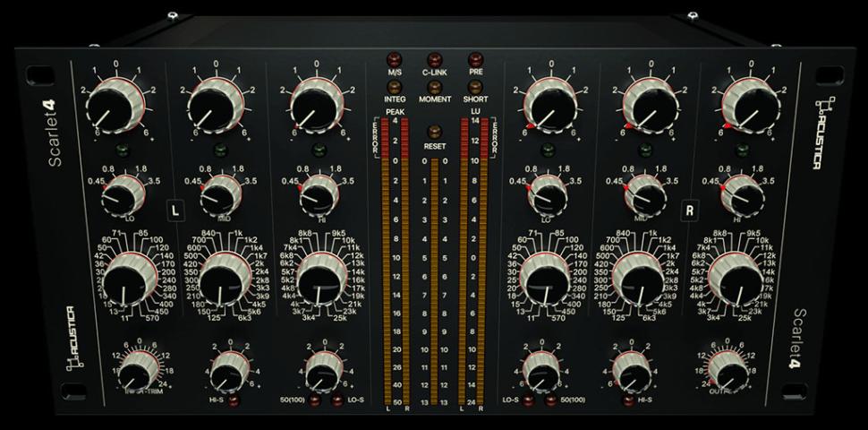Toggle the M/S mode button
The width and height of the screenshot is (868, 430).
click(394, 59)
